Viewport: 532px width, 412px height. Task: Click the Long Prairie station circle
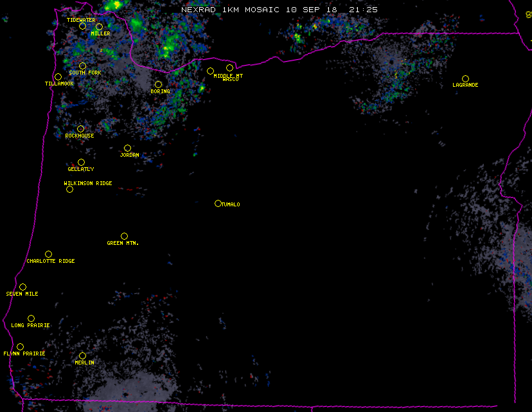click(31, 318)
